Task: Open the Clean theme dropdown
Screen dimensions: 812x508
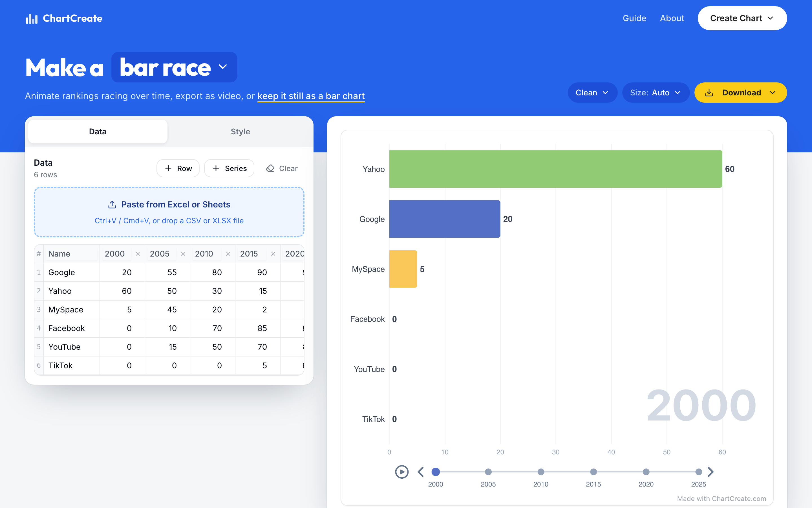Action: 592,93
